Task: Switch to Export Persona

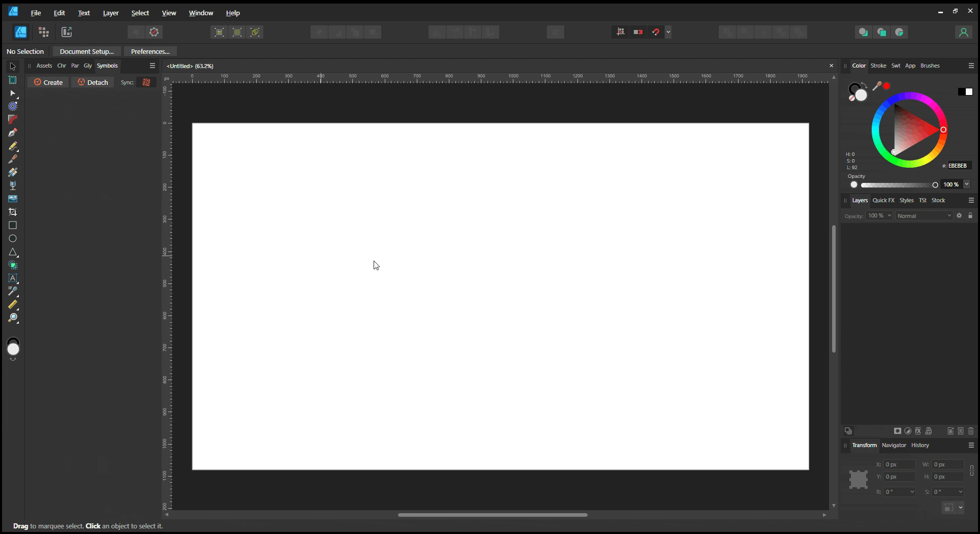Action: [67, 32]
